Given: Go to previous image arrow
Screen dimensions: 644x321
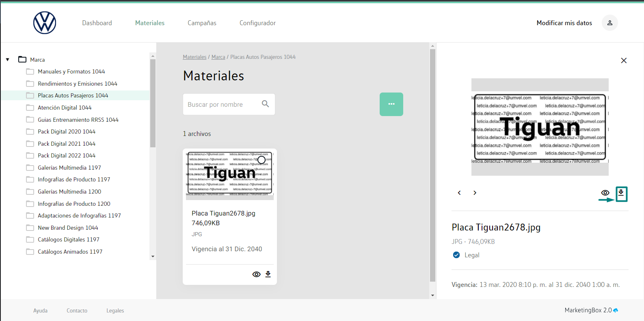Looking at the screenshot, I should pyautogui.click(x=459, y=193).
